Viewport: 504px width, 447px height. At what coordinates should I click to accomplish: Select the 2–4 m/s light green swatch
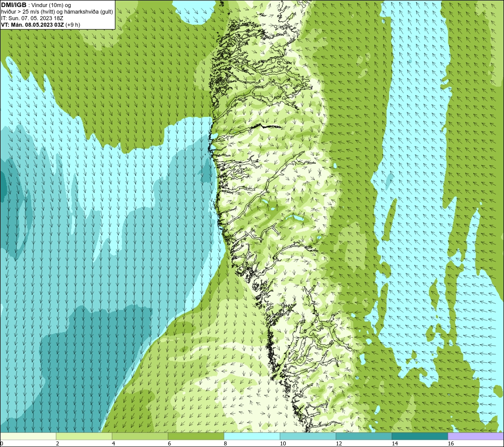84,436
